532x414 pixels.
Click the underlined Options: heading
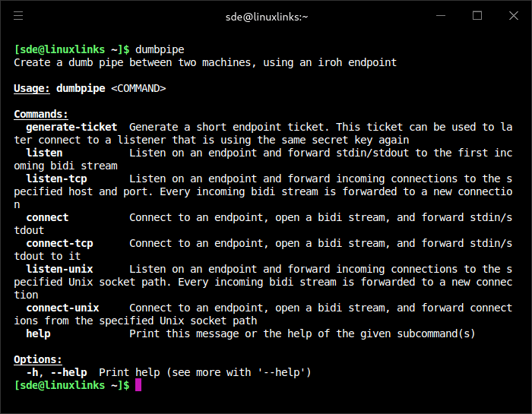pyautogui.click(x=38, y=359)
